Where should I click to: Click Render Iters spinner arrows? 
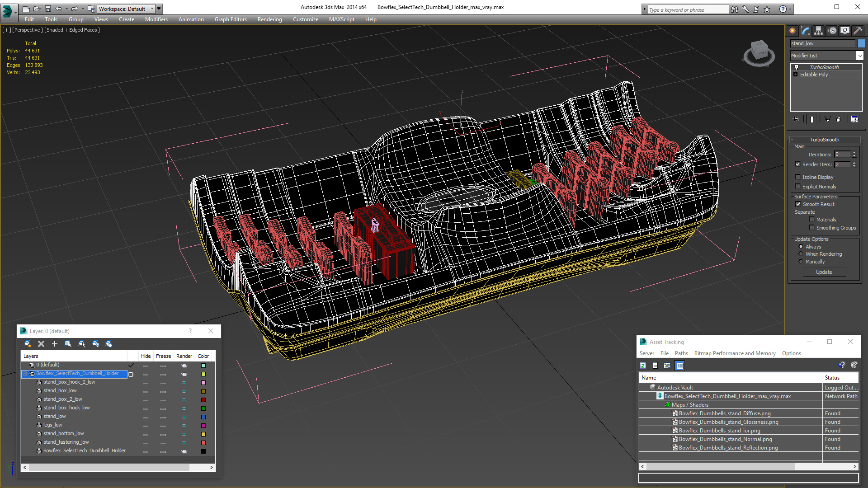click(x=854, y=164)
